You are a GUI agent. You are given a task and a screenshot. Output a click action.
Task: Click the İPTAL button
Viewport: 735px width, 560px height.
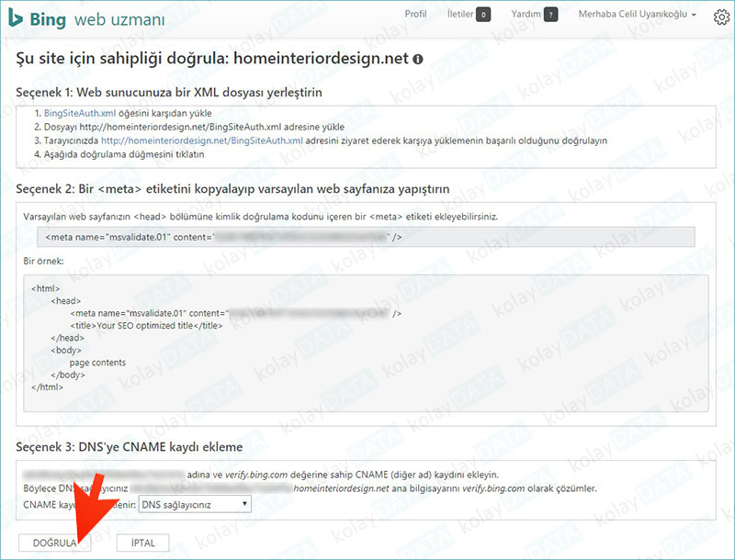click(x=142, y=543)
